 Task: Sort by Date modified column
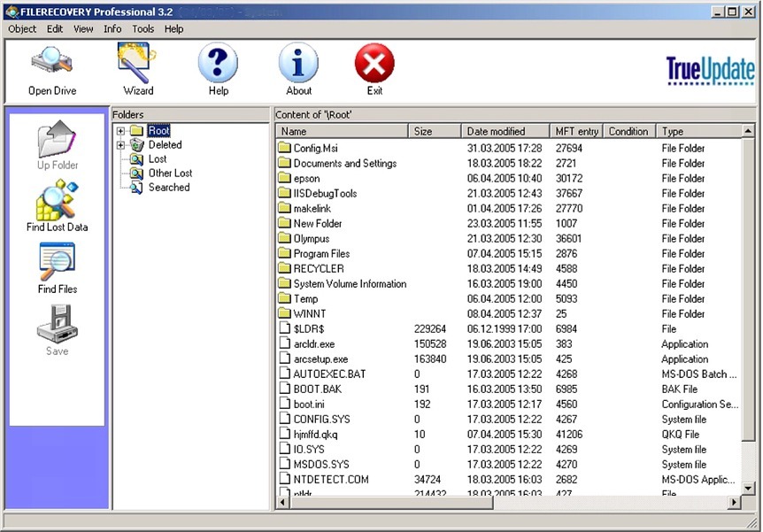tap(505, 131)
